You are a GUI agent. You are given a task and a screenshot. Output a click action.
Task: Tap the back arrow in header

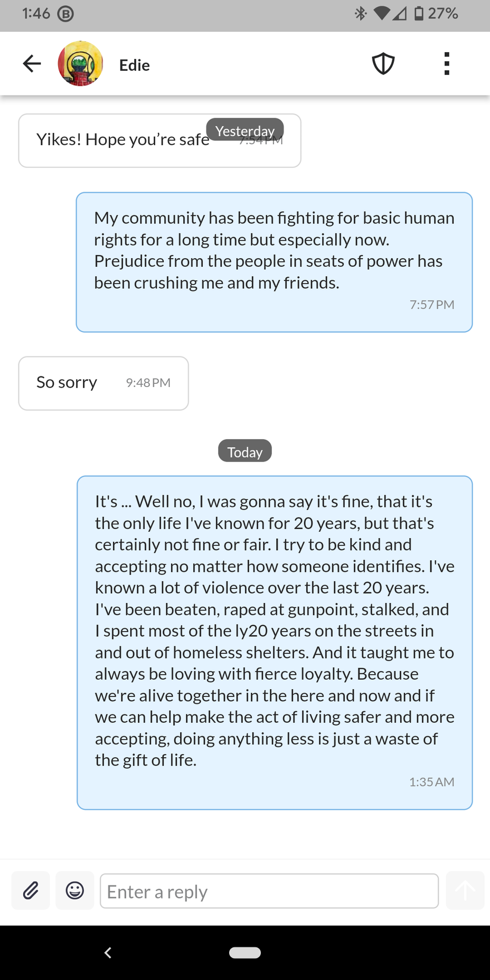[32, 64]
